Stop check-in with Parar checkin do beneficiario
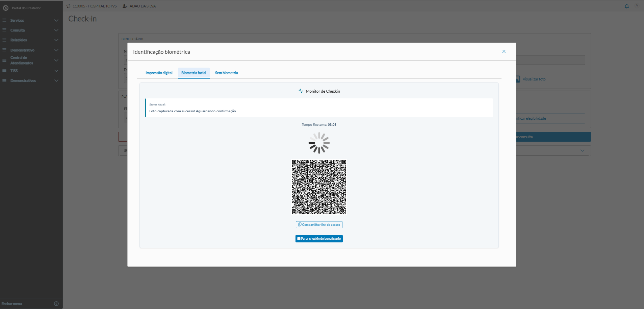The width and height of the screenshot is (644, 309). coord(319,239)
